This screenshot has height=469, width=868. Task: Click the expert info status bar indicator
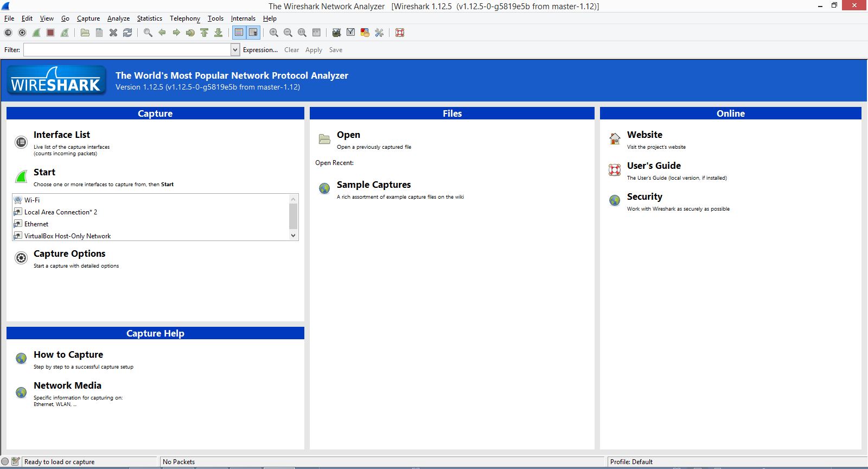[x=5, y=461]
